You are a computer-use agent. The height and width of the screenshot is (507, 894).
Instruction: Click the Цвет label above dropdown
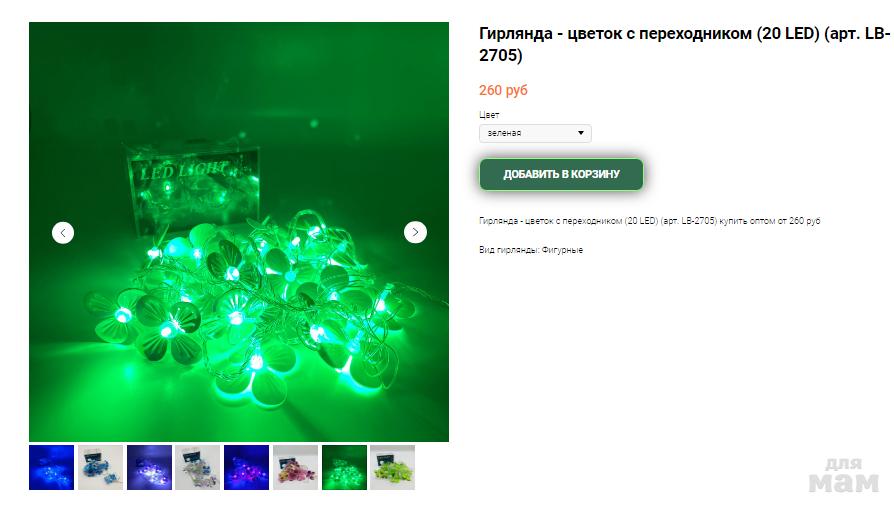pos(489,115)
